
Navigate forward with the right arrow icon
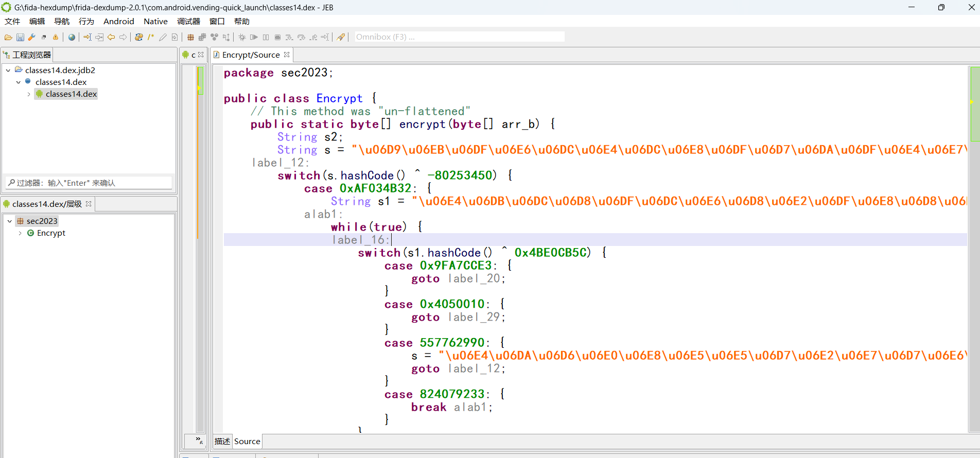123,37
